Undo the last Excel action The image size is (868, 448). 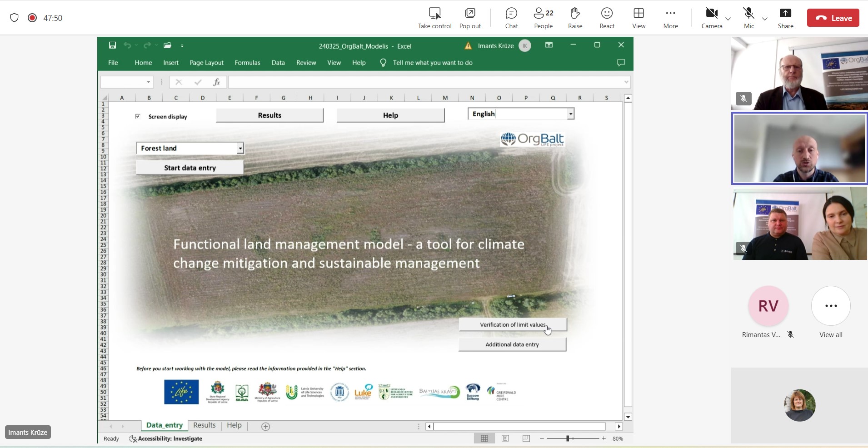(127, 45)
